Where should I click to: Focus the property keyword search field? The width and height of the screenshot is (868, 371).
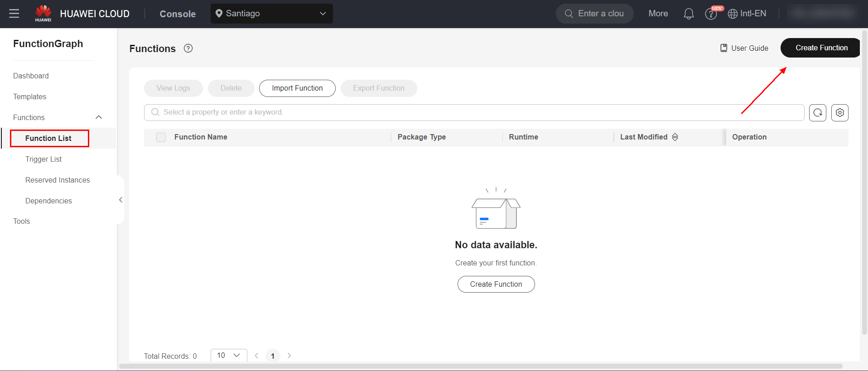(x=473, y=112)
